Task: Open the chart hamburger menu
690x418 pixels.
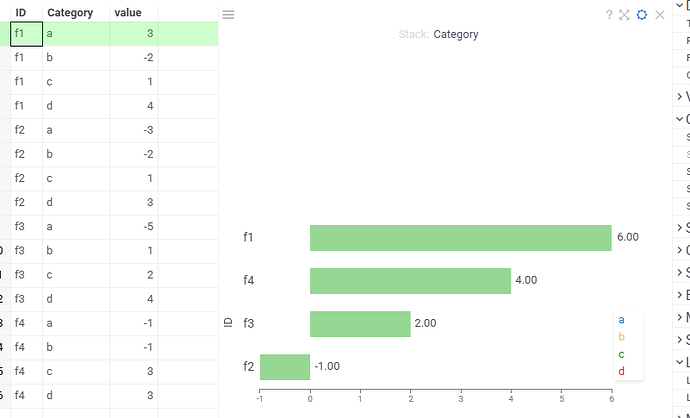Action: pos(228,15)
